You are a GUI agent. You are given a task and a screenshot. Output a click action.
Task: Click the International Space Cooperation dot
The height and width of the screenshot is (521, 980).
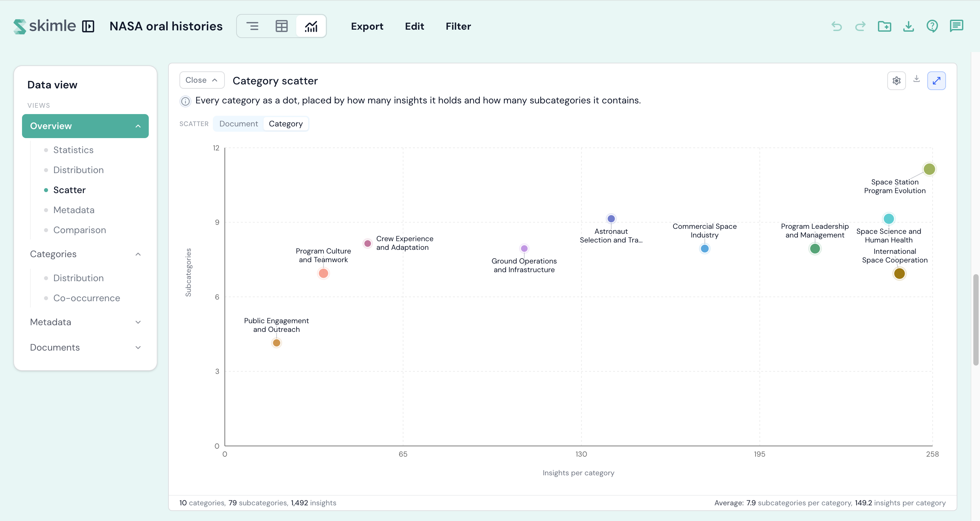click(899, 274)
